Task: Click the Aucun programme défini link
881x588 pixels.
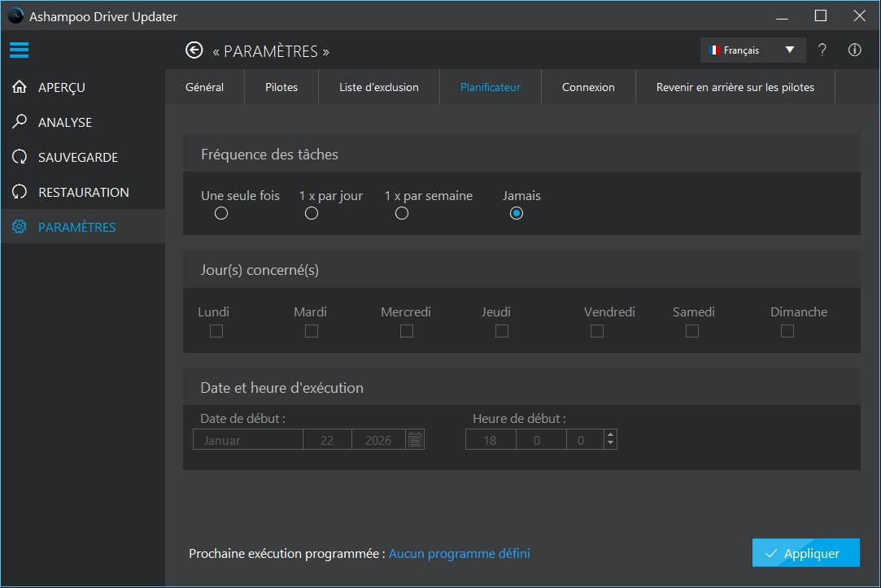Action: pyautogui.click(x=459, y=553)
